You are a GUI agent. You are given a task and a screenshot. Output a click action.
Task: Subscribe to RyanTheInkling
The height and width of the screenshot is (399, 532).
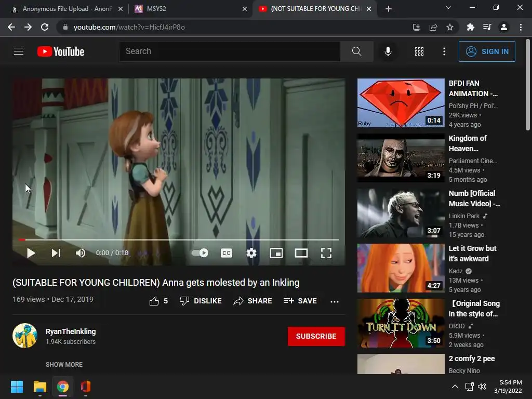(x=316, y=336)
